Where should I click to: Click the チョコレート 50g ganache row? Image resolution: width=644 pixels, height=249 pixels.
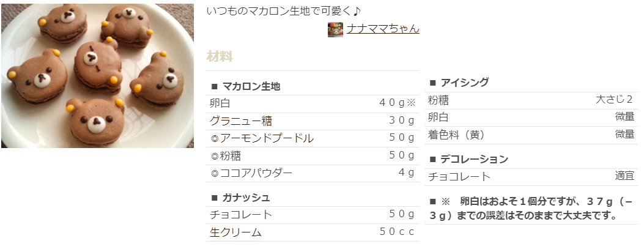[x=313, y=215]
